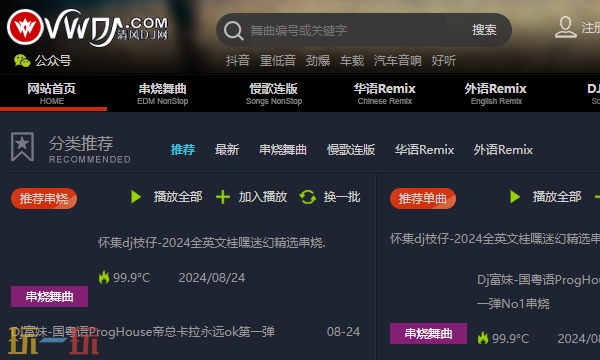Click the orange 推荐串烧 badge
The height and width of the screenshot is (360, 600).
point(44,199)
